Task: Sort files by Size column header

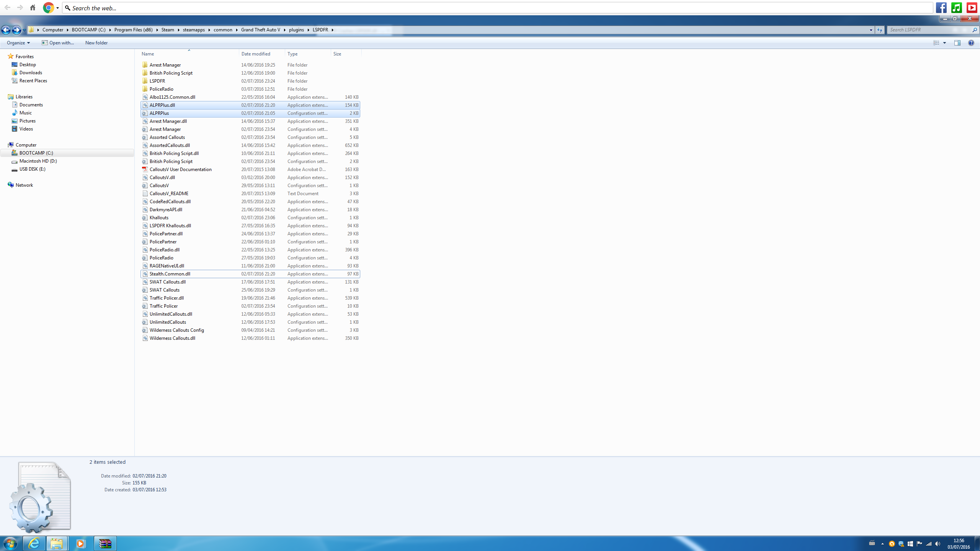Action: (337, 54)
